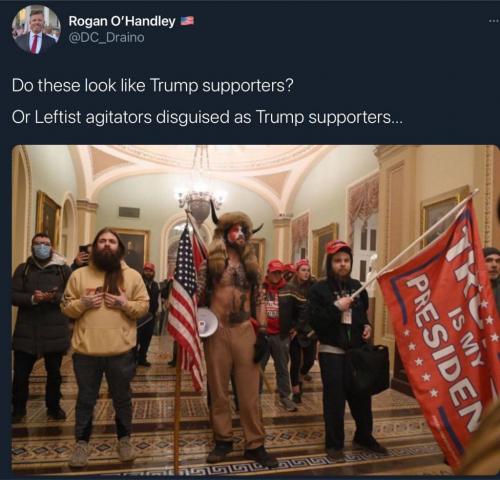500x480 pixels.
Task: Open the attached Capitol hallway photo
Action: 256,310
